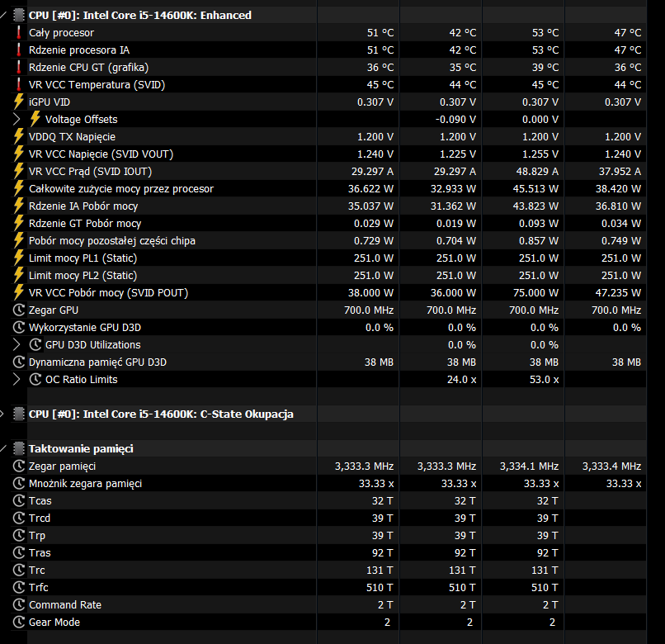Click the clock icon beside OC Ratio Limits

35,380
